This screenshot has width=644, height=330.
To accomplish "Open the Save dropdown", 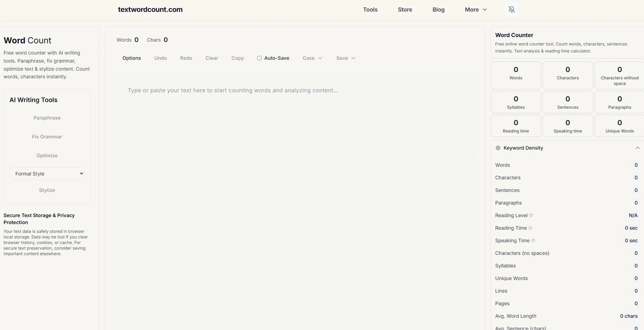I will click(x=345, y=58).
